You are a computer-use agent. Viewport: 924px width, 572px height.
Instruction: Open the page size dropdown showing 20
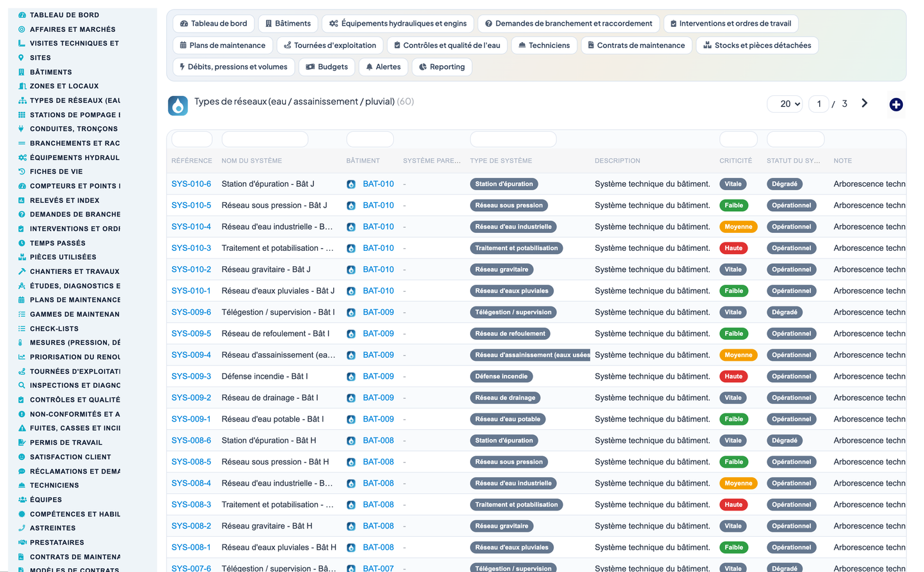click(x=785, y=104)
